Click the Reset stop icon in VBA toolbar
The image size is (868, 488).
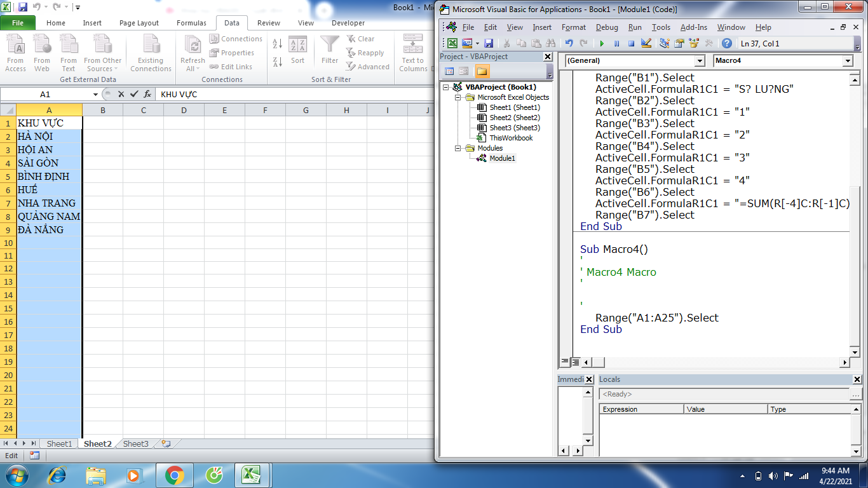631,43
